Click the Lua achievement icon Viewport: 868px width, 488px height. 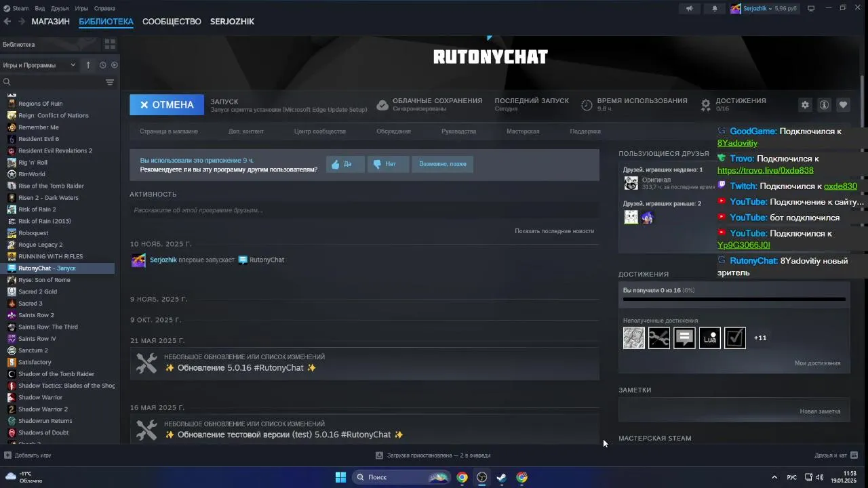pos(709,338)
